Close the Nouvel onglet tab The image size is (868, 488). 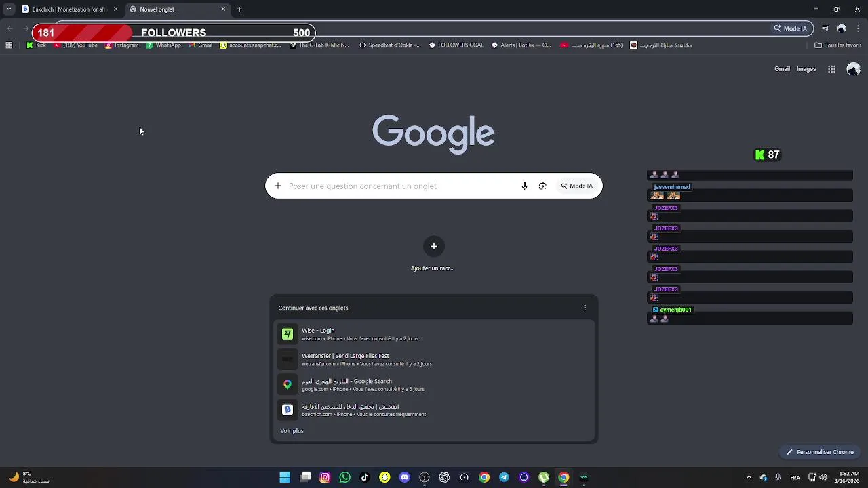click(x=223, y=9)
